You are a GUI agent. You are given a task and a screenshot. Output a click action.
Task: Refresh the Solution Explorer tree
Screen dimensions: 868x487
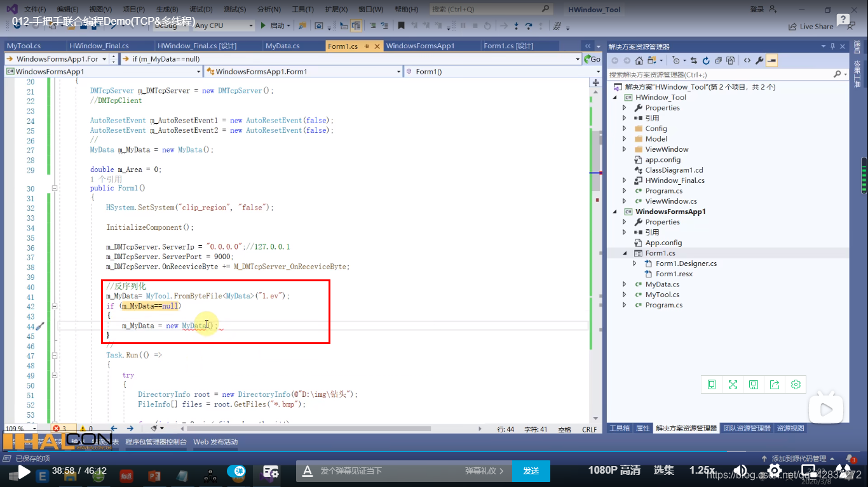click(706, 60)
